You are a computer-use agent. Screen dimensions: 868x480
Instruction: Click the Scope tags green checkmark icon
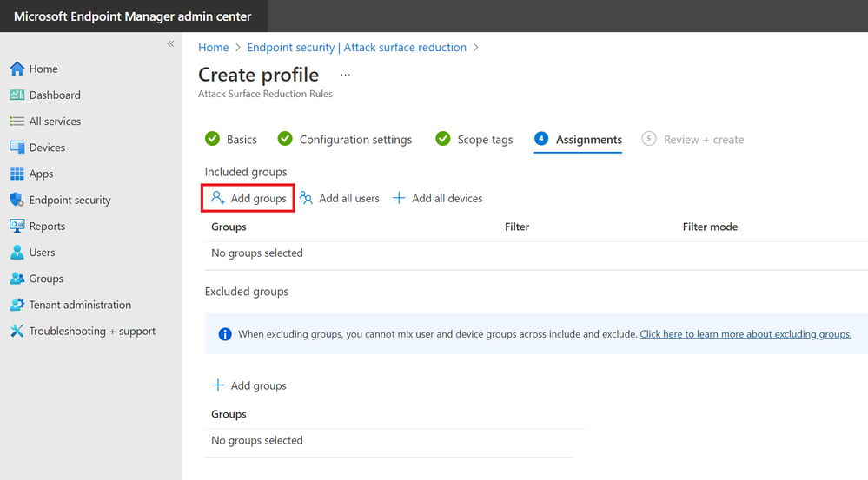443,138
